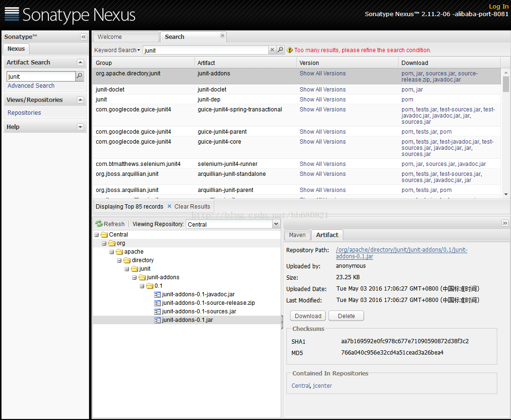
Task: Show All Versions for guice-junit4-parent
Action: pos(323,132)
